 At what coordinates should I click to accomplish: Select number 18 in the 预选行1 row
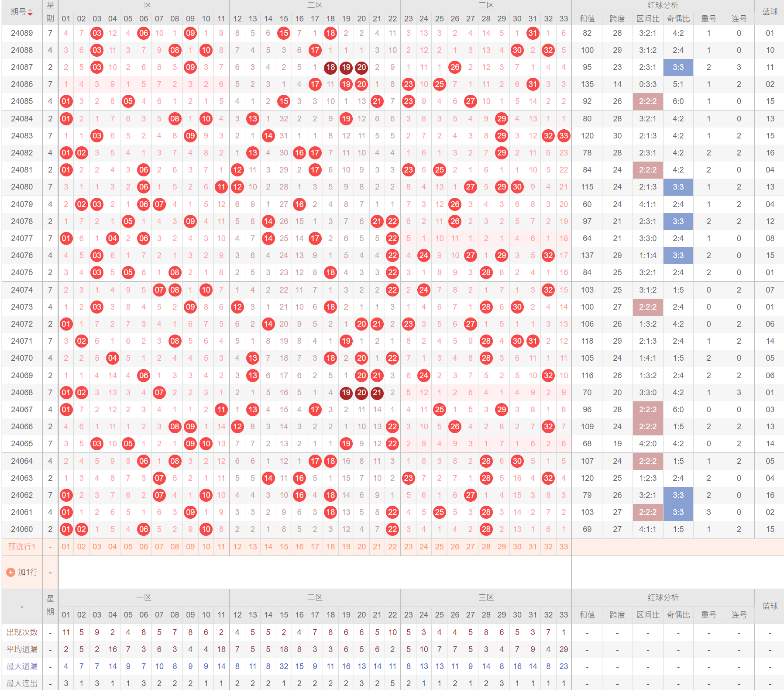pos(331,547)
